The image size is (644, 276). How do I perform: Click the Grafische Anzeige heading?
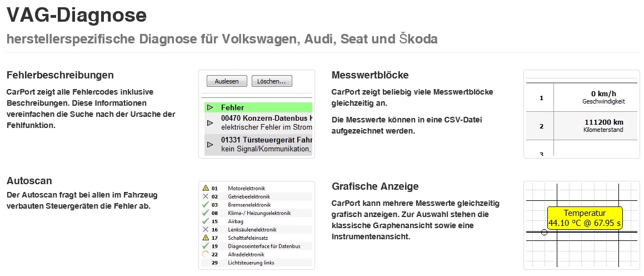(375, 186)
